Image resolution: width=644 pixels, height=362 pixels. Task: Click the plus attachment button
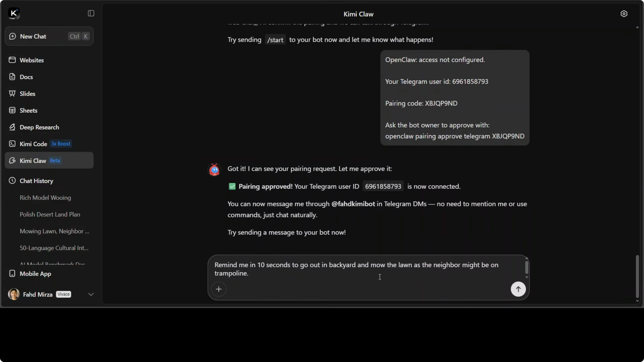point(219,289)
